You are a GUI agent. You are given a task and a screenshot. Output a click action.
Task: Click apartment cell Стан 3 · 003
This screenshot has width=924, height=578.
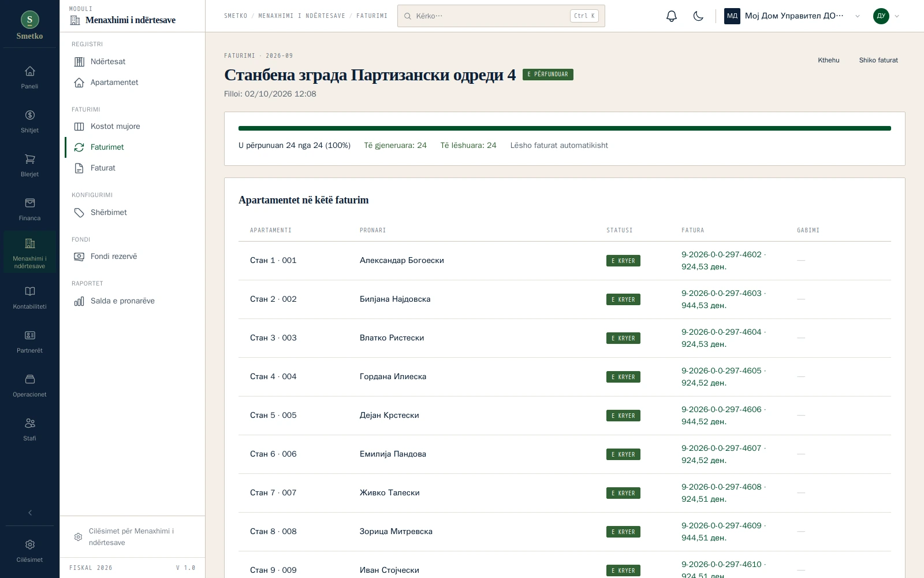273,338
